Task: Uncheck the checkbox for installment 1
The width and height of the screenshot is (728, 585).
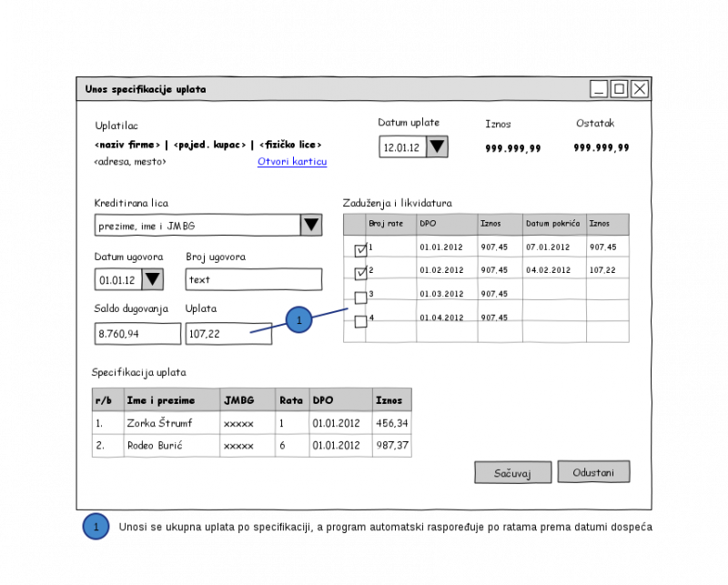Action: click(x=360, y=250)
